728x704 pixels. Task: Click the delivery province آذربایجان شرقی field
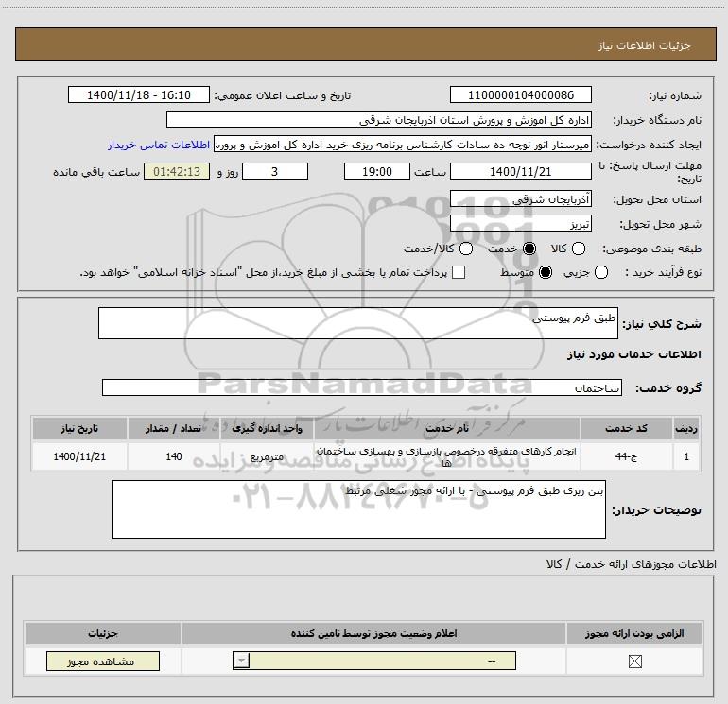click(x=520, y=199)
